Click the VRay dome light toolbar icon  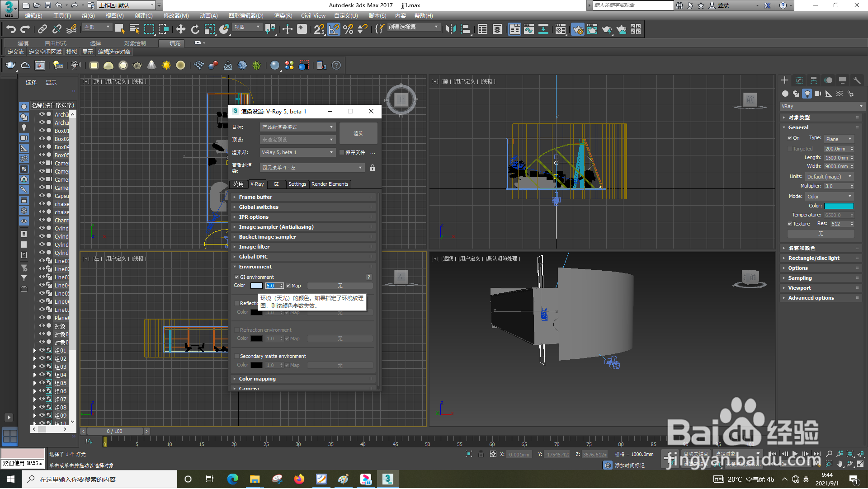pos(108,65)
